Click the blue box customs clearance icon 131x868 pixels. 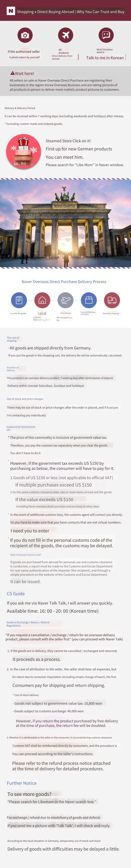(89, 300)
